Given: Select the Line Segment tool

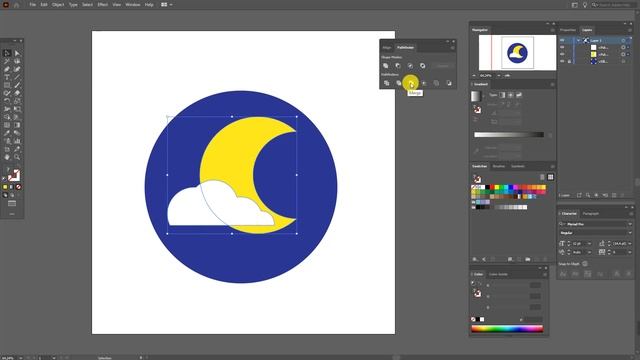Looking at the screenshot, I should (x=17, y=77).
